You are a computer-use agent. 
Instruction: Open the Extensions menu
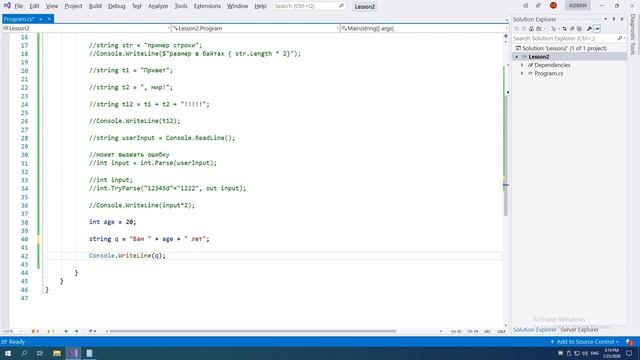[x=207, y=6]
